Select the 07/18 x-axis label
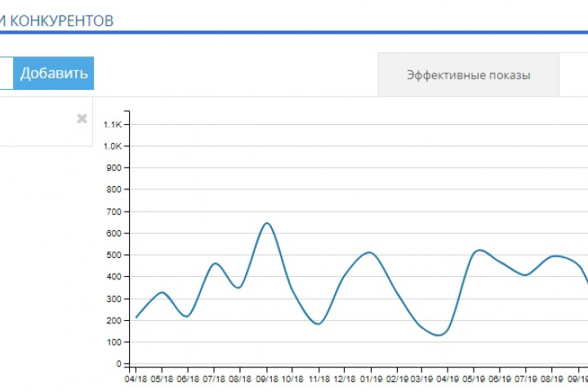Image resolution: width=588 pixels, height=392 pixels. click(x=214, y=379)
